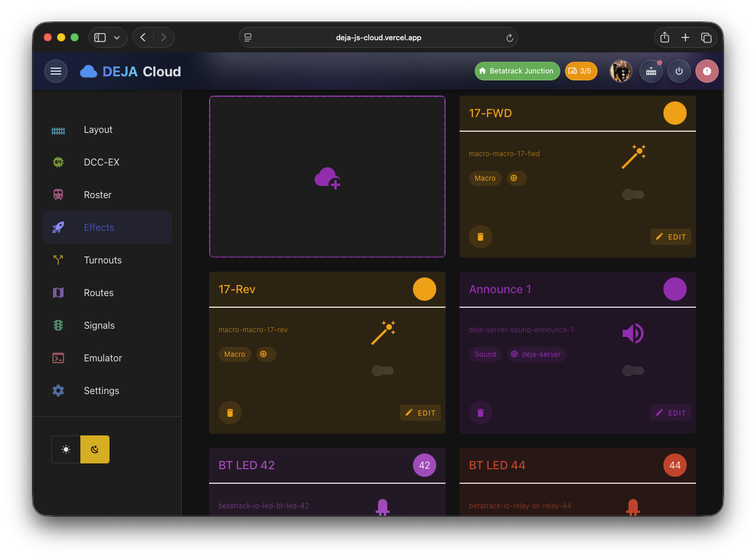Click the power icon in the header
Image resolution: width=756 pixels, height=559 pixels.
679,71
